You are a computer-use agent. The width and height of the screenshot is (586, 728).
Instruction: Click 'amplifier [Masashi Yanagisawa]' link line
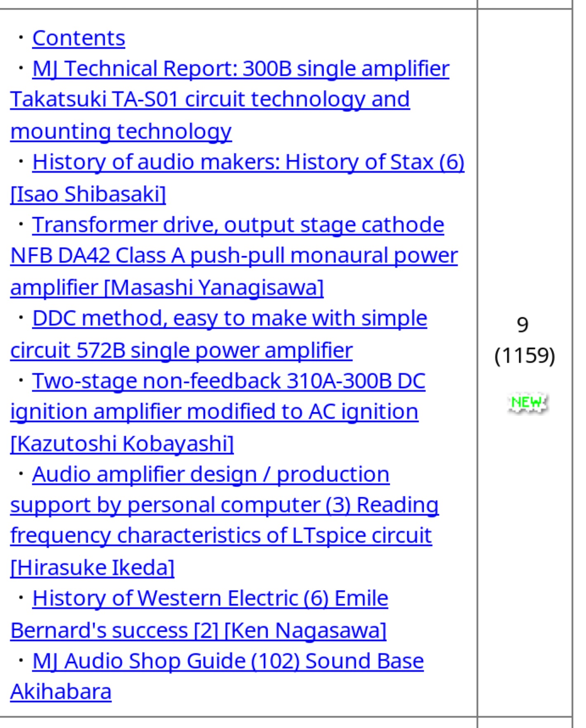pos(167,288)
